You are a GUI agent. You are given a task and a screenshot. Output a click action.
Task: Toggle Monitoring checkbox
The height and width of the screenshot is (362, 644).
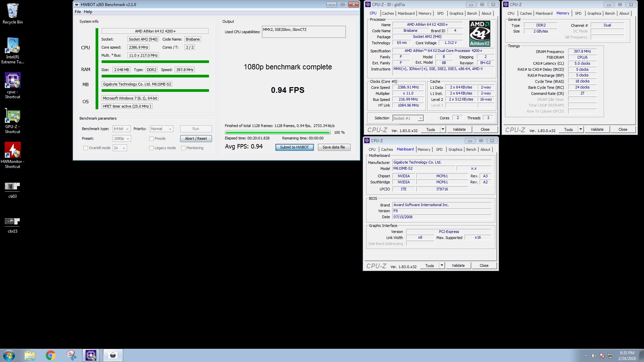coord(183,148)
